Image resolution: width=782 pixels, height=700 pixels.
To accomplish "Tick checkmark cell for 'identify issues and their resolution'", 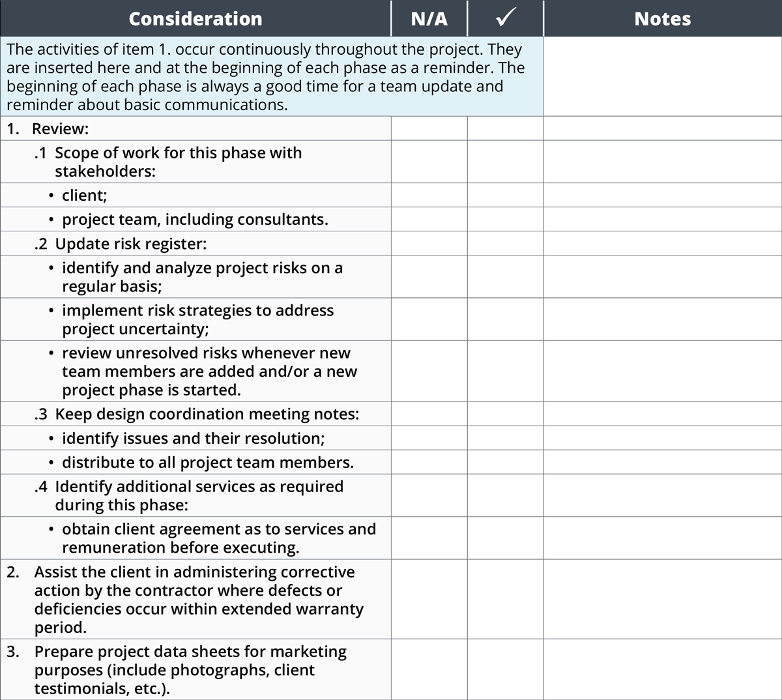I will [506, 438].
